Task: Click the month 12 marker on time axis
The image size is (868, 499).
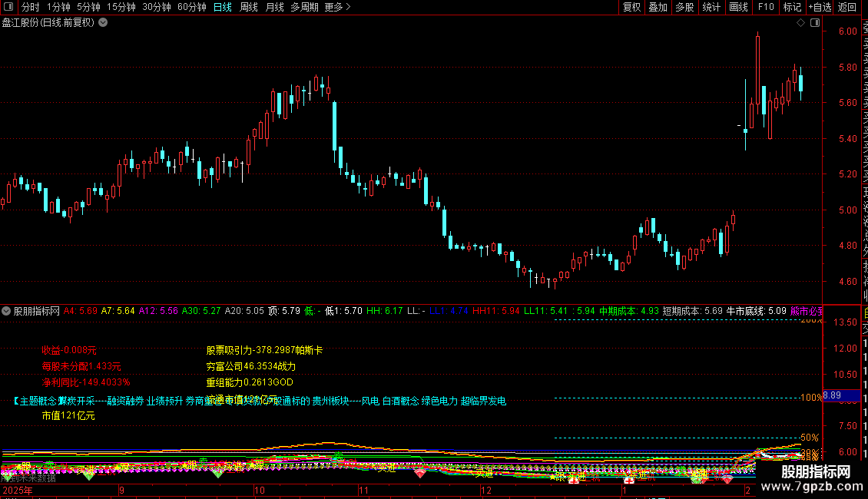Action: 486,490
